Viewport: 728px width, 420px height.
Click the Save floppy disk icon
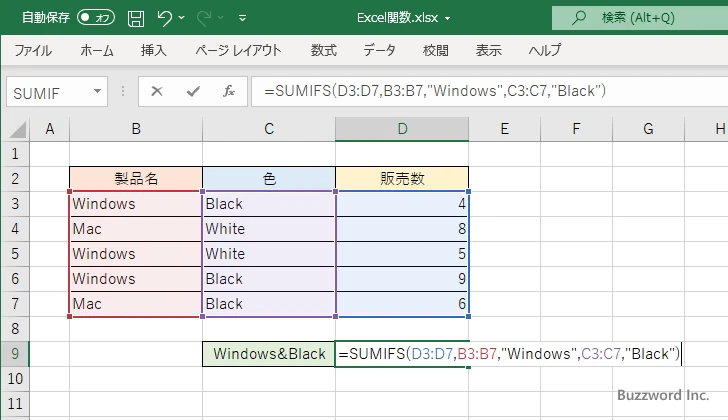136,18
